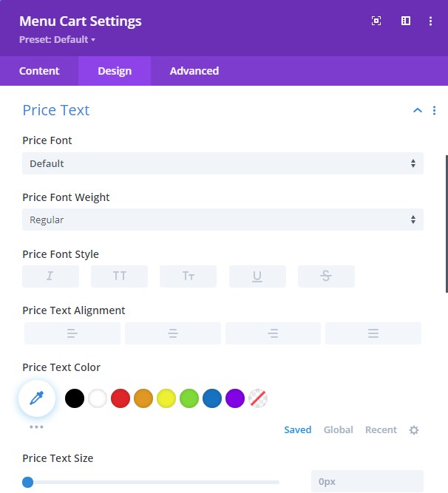Toggle strikethrough price font style

tap(326, 276)
